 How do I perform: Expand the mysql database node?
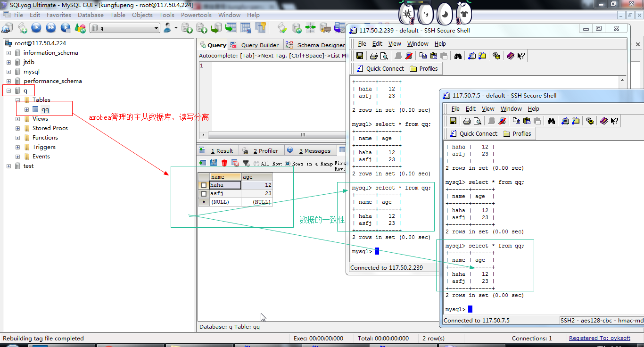coord(8,72)
